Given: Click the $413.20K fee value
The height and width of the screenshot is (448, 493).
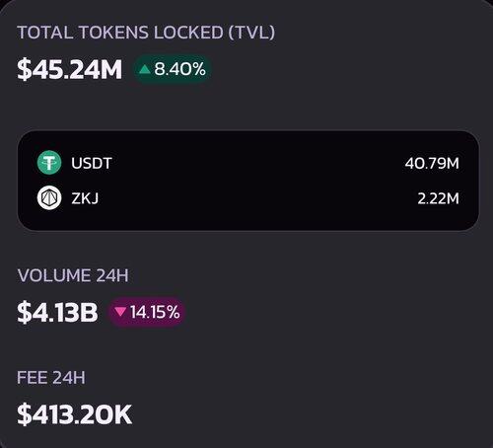Looking at the screenshot, I should [75, 414].
